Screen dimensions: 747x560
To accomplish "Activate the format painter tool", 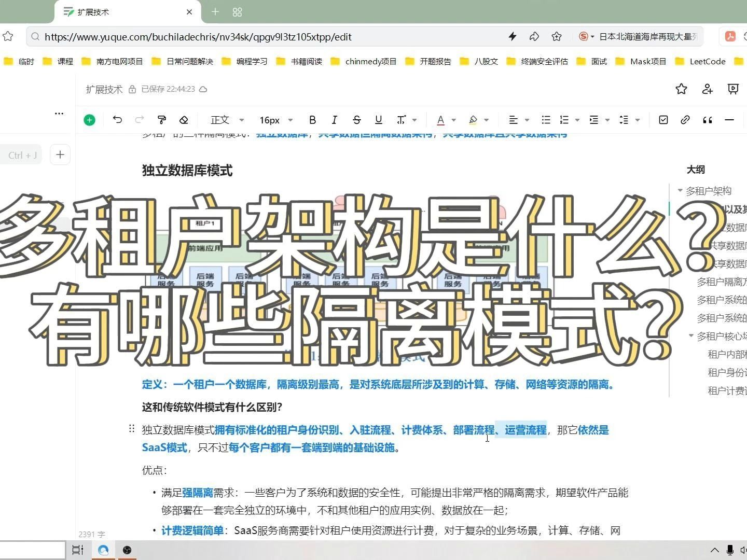I will 162,120.
